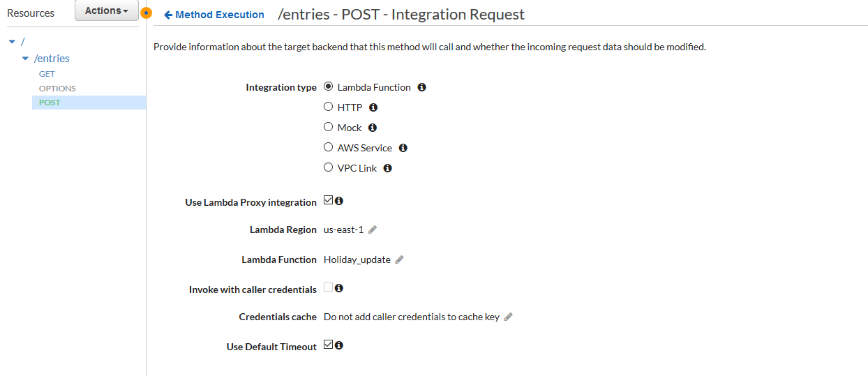Click info icon beside HTTP option
Screen dimensions: 868x376
click(x=373, y=107)
